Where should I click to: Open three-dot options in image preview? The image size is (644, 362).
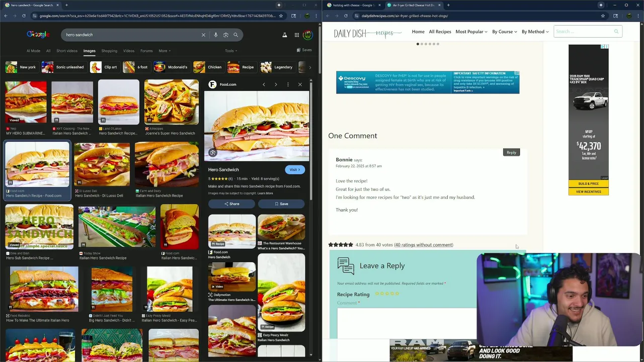click(288, 84)
